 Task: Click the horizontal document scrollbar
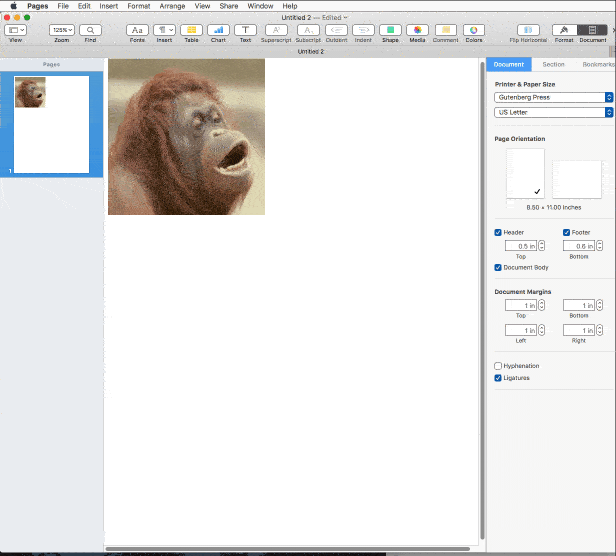(288, 549)
